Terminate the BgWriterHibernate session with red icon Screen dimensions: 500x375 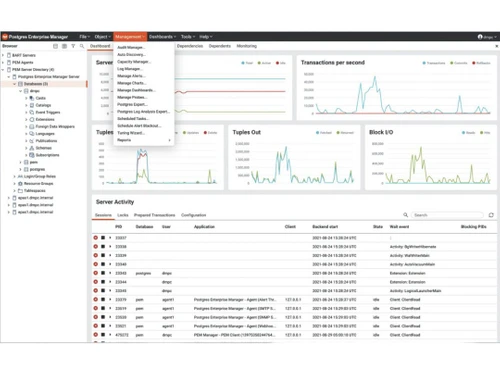(x=96, y=246)
